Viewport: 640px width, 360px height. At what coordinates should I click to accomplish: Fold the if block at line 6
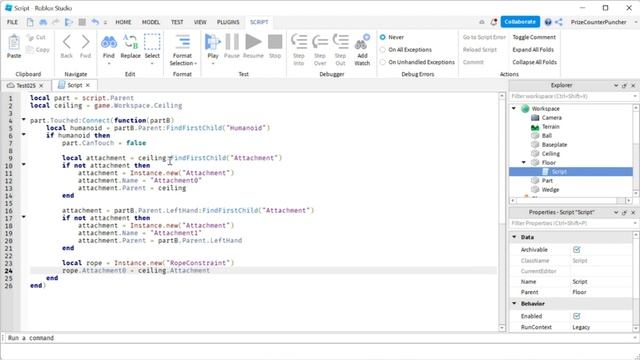pos(24,134)
